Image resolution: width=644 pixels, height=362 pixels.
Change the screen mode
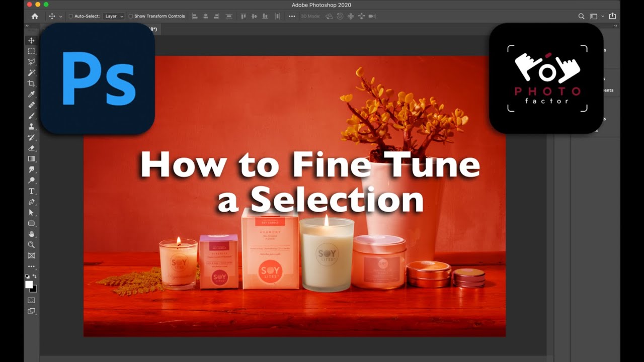(31, 311)
